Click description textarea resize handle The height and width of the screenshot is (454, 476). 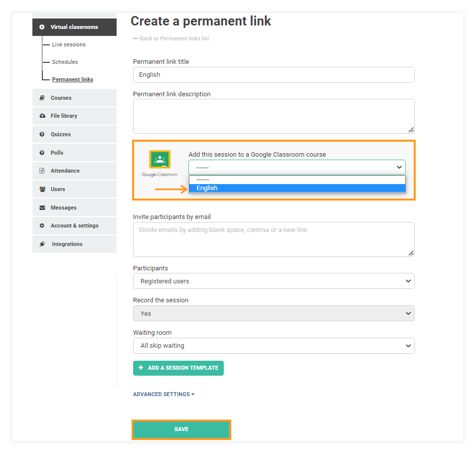coord(411,130)
